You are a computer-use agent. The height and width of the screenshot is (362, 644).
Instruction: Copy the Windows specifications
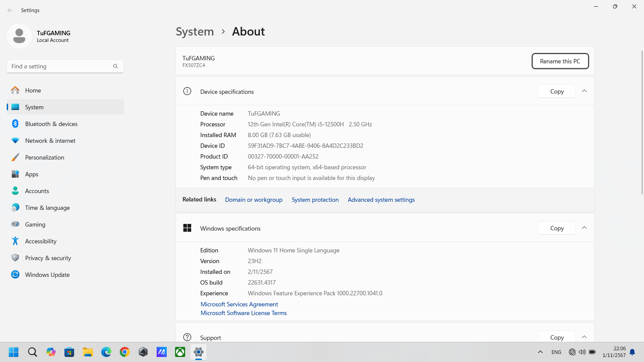pyautogui.click(x=557, y=228)
